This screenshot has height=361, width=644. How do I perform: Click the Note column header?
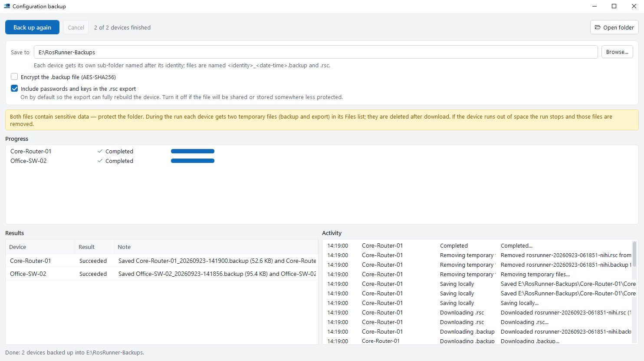pyautogui.click(x=216, y=247)
